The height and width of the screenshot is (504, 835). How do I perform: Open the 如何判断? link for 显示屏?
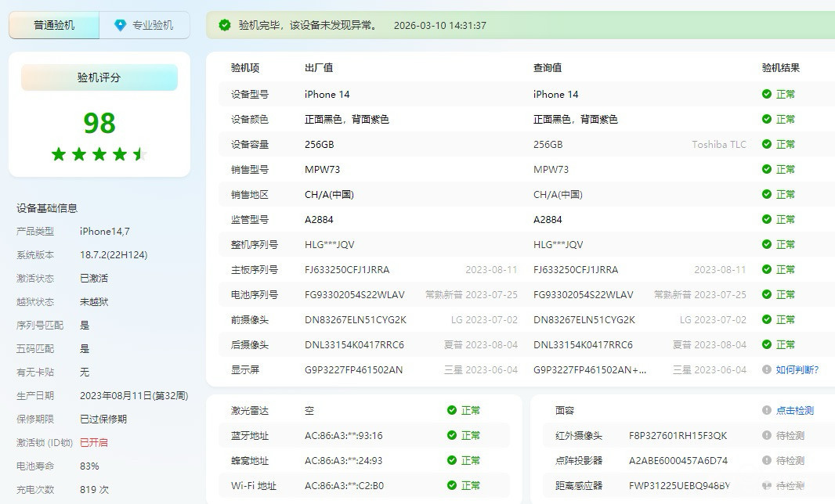(797, 369)
